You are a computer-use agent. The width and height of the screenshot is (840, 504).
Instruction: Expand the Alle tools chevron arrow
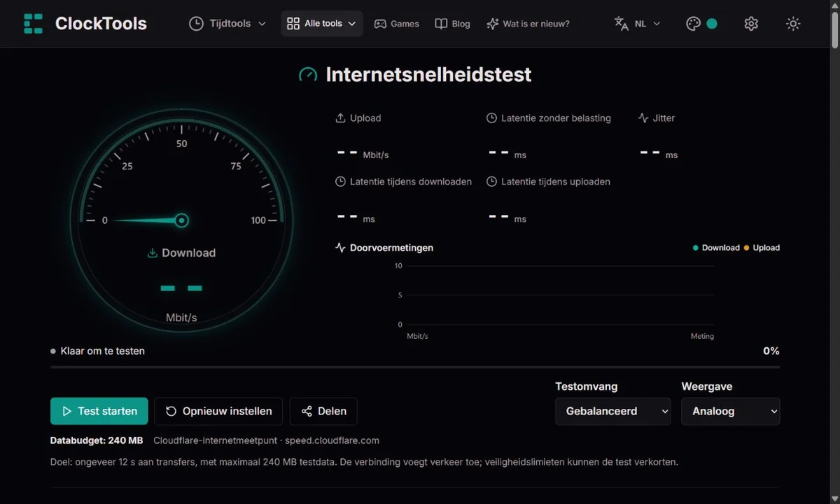(x=352, y=24)
